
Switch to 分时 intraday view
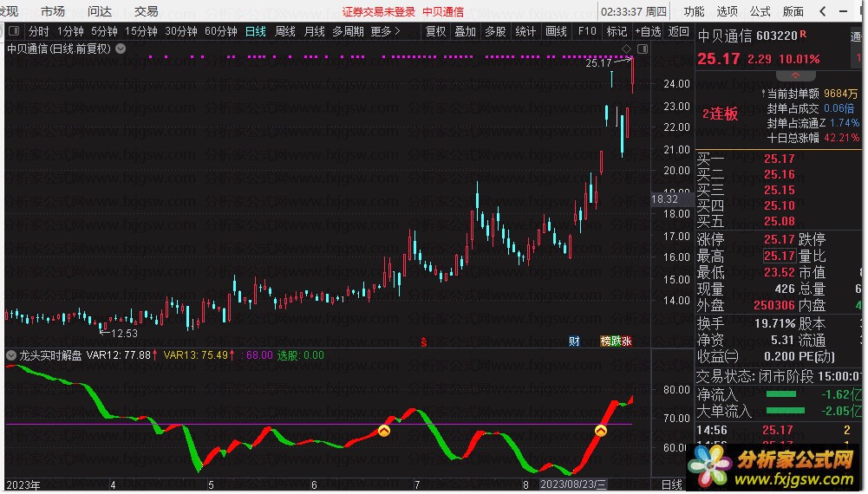point(39,31)
